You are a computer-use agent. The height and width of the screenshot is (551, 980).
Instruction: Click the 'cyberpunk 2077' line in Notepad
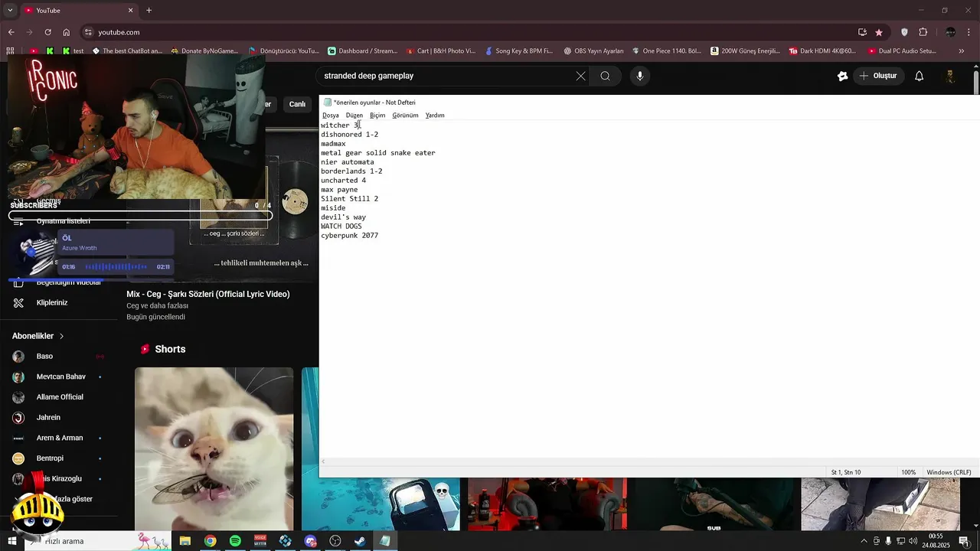(349, 236)
